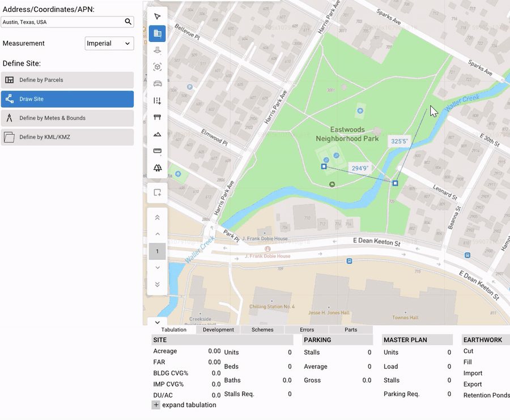Open the Schemes tab
Screen dimensions: 510x420
pyautogui.click(x=262, y=329)
